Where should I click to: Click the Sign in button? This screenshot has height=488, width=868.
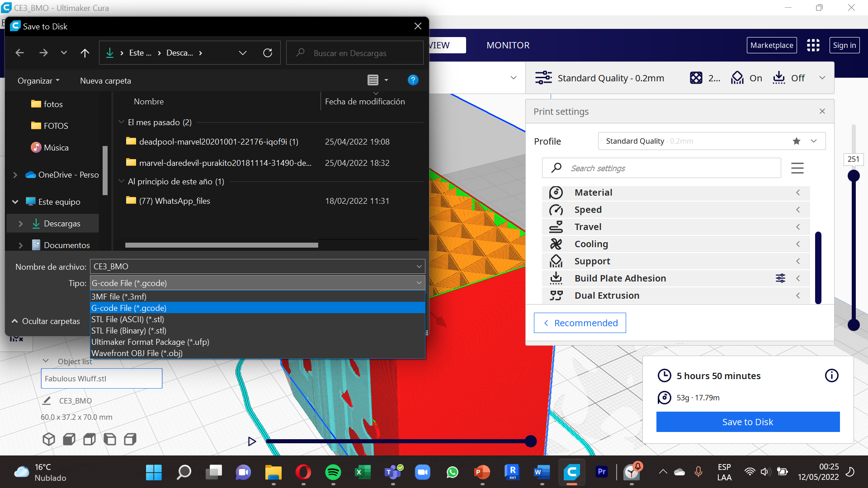[x=844, y=45]
